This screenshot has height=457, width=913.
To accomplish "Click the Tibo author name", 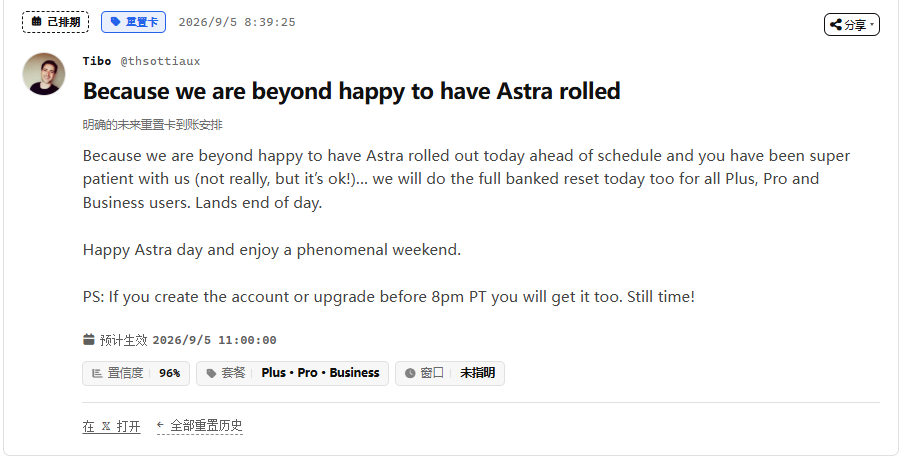I will click(x=97, y=61).
